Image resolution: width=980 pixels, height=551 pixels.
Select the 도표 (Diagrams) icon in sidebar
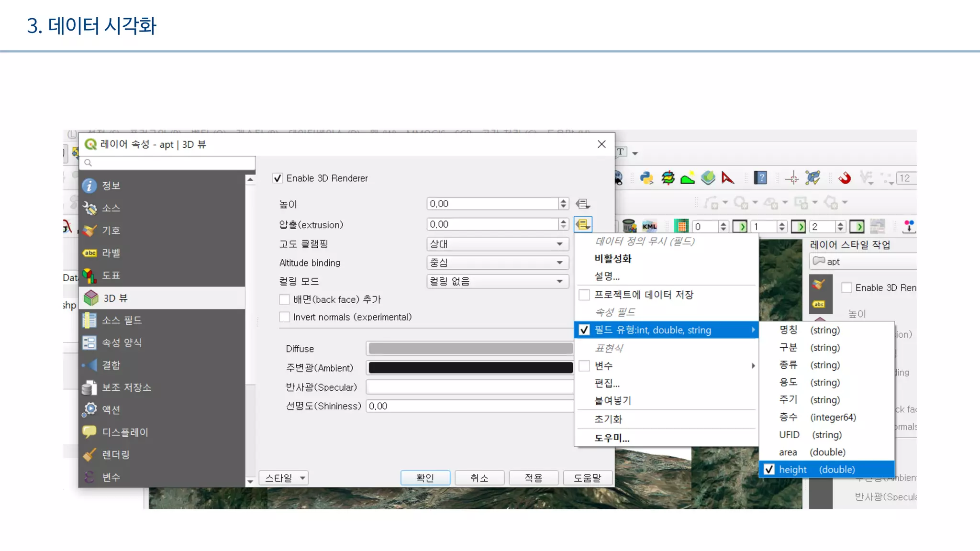89,275
